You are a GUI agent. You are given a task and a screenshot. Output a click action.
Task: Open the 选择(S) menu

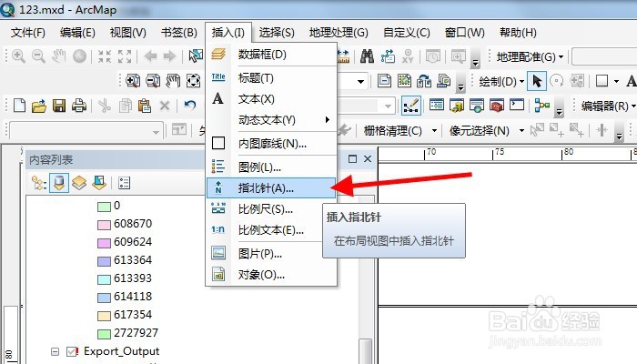pyautogui.click(x=277, y=33)
